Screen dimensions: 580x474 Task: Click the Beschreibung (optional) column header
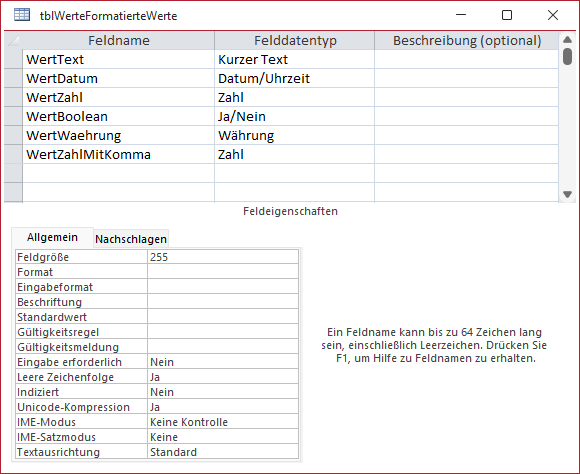click(x=466, y=40)
